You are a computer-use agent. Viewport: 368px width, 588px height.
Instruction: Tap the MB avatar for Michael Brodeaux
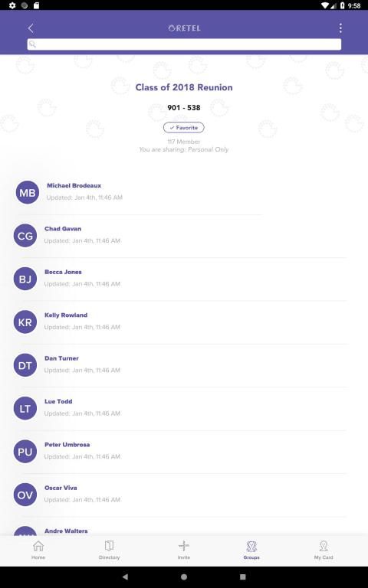pyautogui.click(x=28, y=192)
